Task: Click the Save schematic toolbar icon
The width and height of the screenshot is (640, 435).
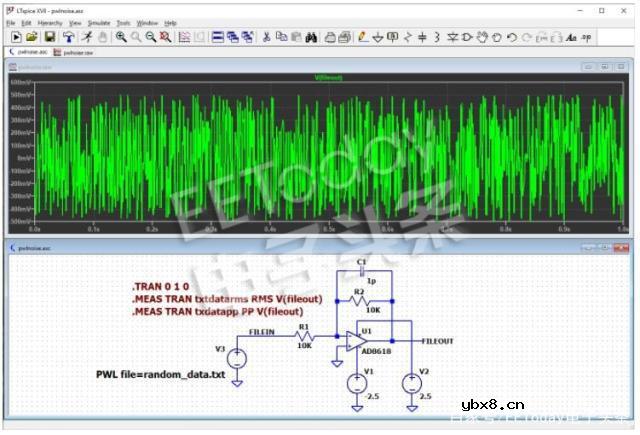Action: (x=47, y=37)
